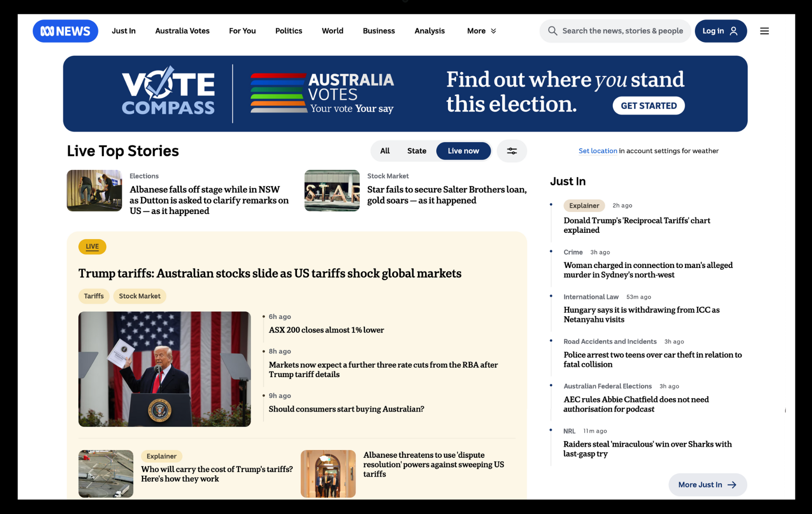Click the ABC News logo
The height and width of the screenshot is (514, 812).
pos(65,31)
